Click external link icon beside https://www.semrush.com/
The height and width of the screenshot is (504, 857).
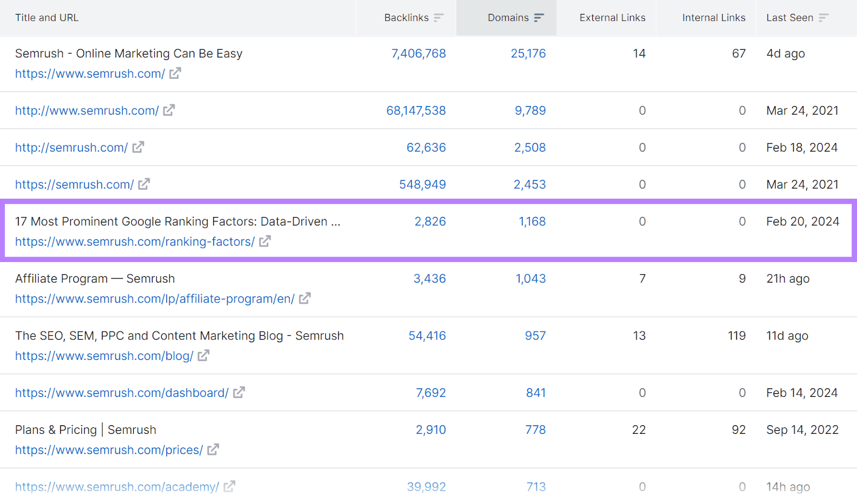pos(175,73)
